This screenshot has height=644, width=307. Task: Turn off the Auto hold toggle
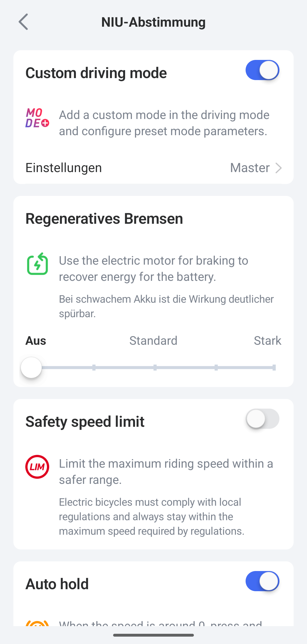point(262,581)
